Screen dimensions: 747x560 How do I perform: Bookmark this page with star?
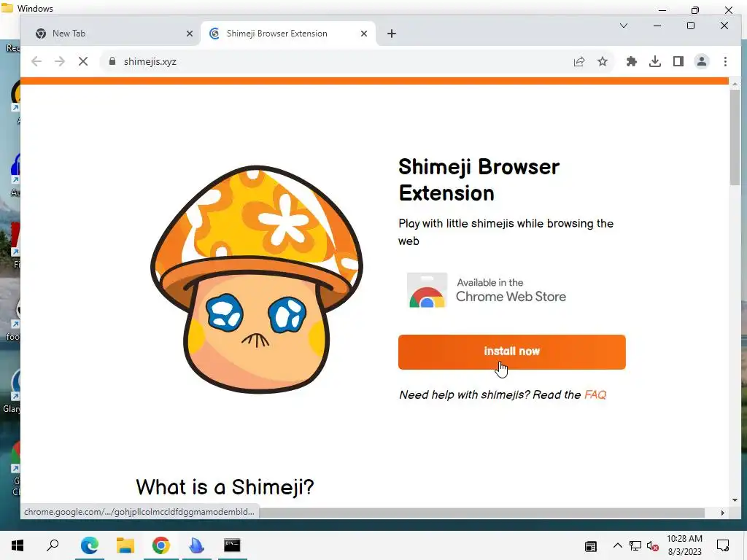[603, 61]
